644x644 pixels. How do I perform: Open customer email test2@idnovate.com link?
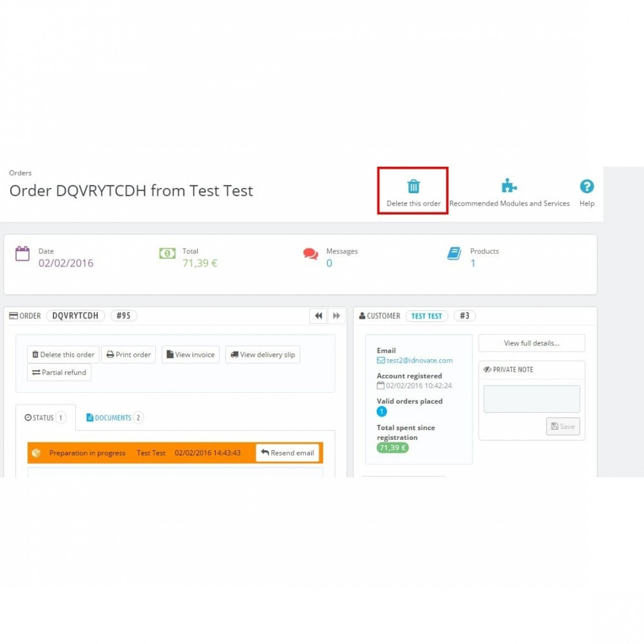tap(419, 360)
